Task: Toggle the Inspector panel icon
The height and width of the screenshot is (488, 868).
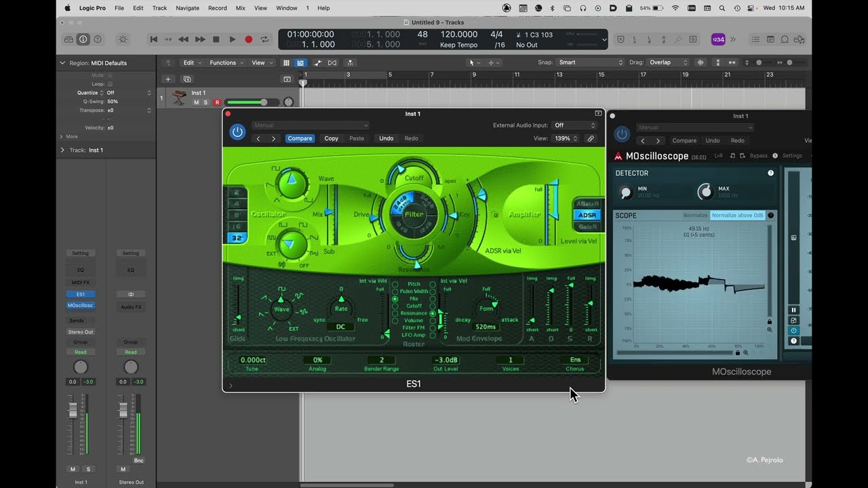Action: pyautogui.click(x=83, y=39)
